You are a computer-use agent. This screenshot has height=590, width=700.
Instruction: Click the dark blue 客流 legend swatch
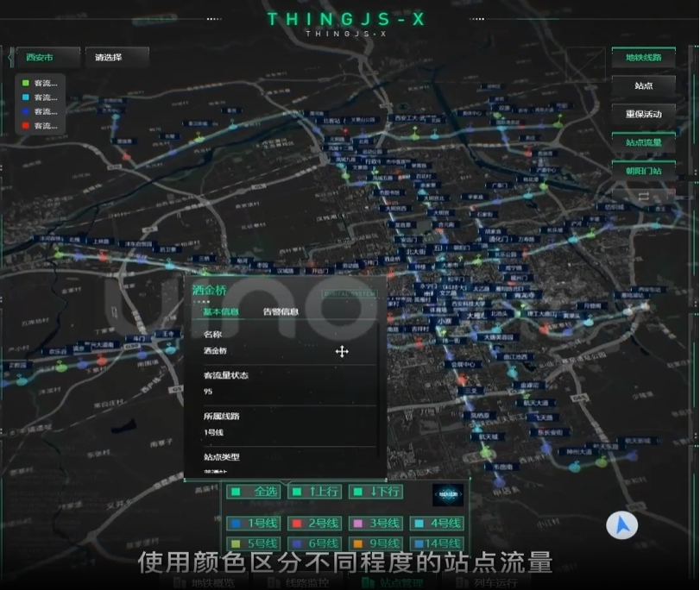pos(25,111)
